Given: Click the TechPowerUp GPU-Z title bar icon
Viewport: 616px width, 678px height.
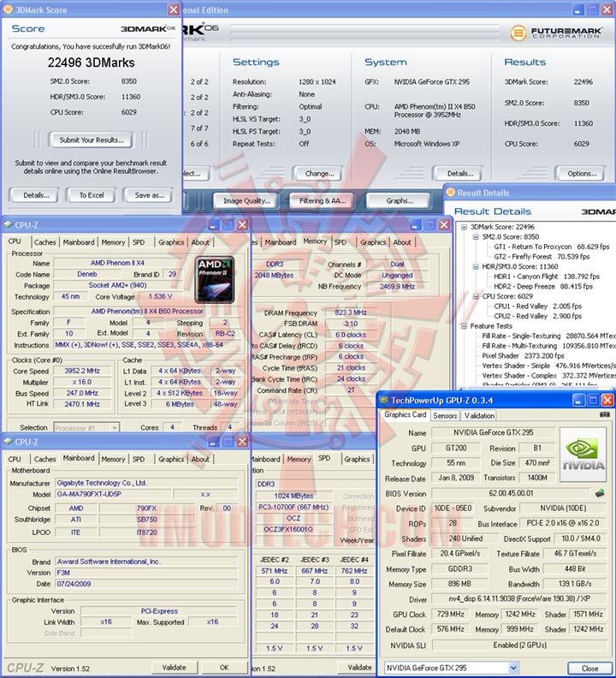Looking at the screenshot, I should pyautogui.click(x=383, y=400).
